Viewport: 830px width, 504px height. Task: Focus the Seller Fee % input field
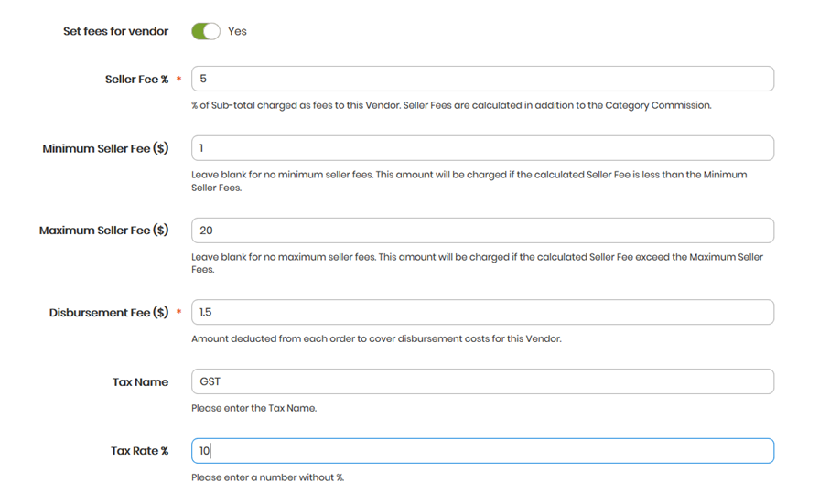coord(483,79)
